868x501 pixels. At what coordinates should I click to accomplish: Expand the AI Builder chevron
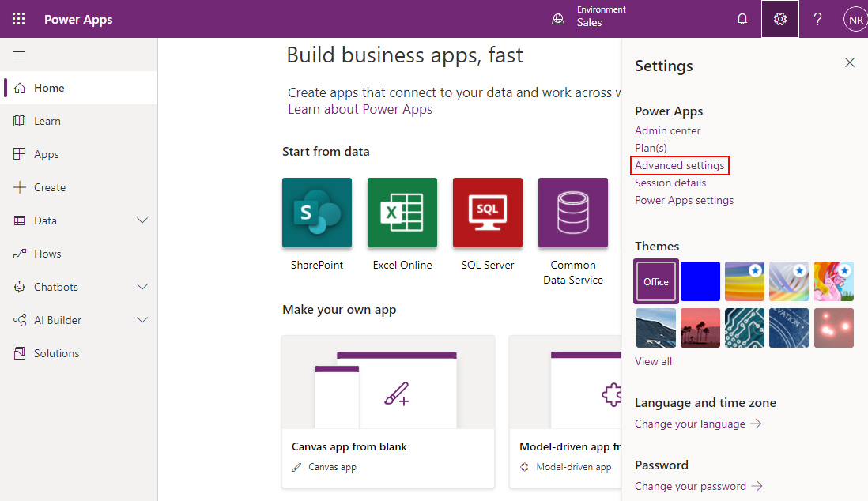click(x=142, y=320)
